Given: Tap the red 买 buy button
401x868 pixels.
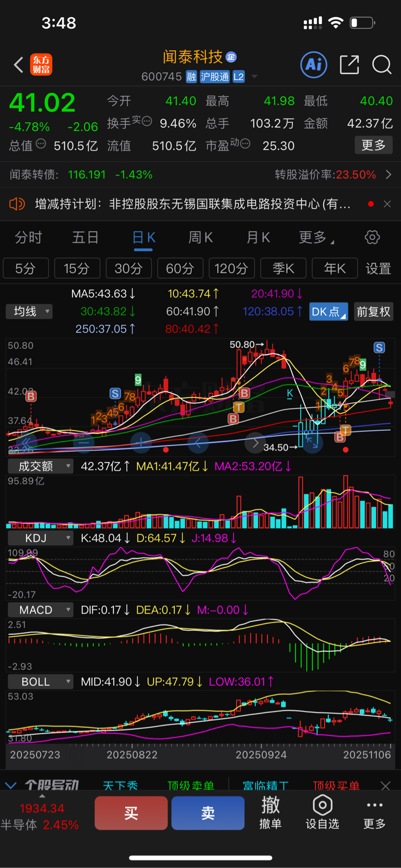Looking at the screenshot, I should point(131,813).
